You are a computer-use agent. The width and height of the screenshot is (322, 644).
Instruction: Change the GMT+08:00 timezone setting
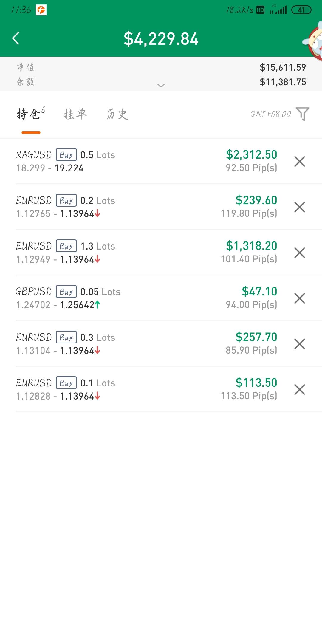(x=270, y=114)
